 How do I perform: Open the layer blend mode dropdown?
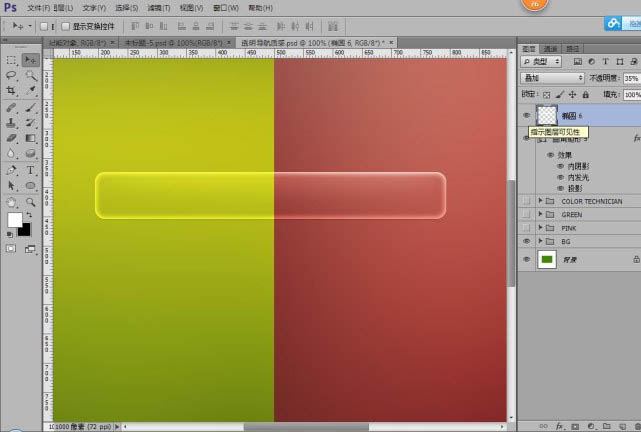[x=552, y=78]
